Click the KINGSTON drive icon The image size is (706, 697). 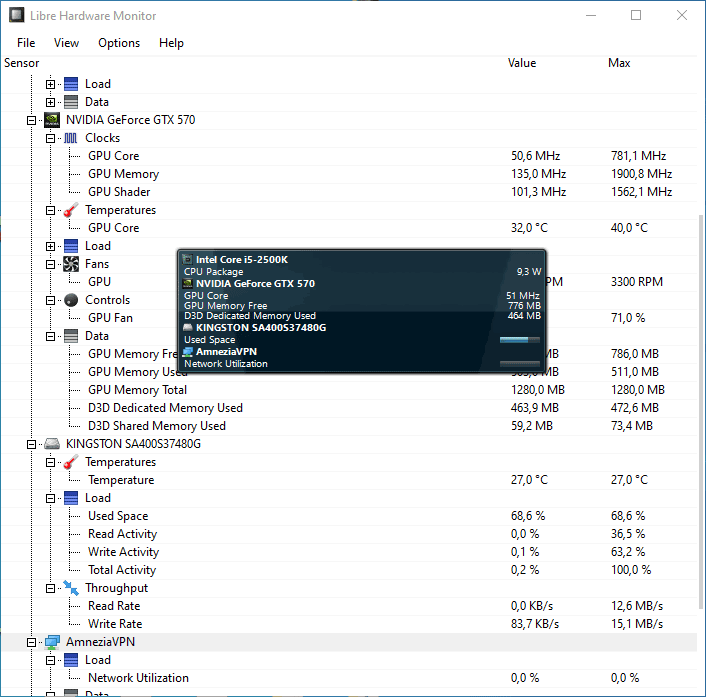[52, 444]
